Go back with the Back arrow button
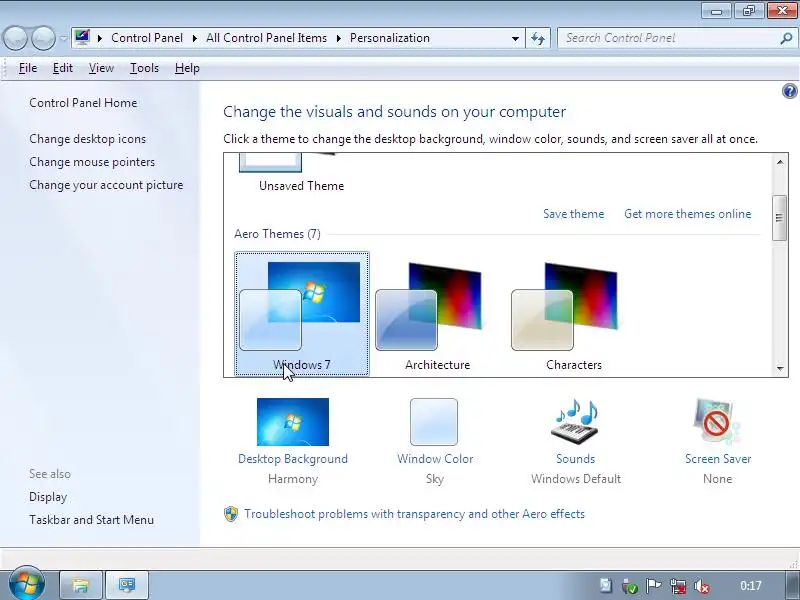 15,38
